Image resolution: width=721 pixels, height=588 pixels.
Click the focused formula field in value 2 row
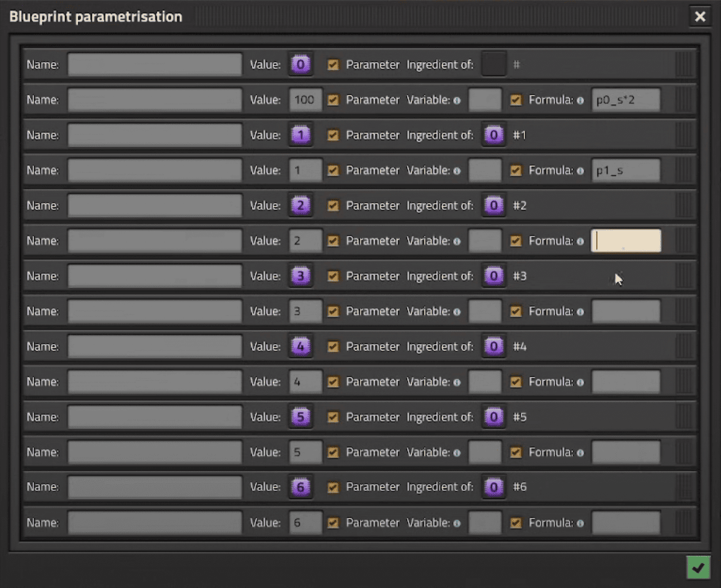pyautogui.click(x=626, y=240)
